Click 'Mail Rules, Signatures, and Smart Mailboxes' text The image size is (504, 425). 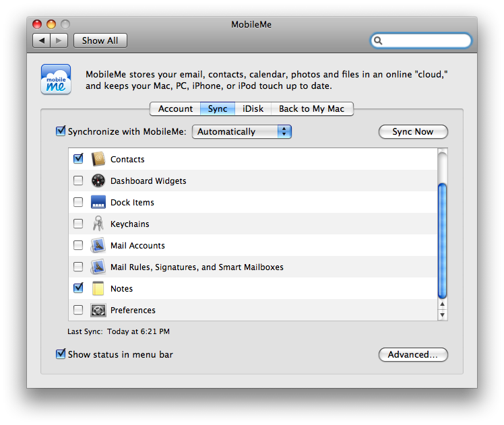click(197, 267)
